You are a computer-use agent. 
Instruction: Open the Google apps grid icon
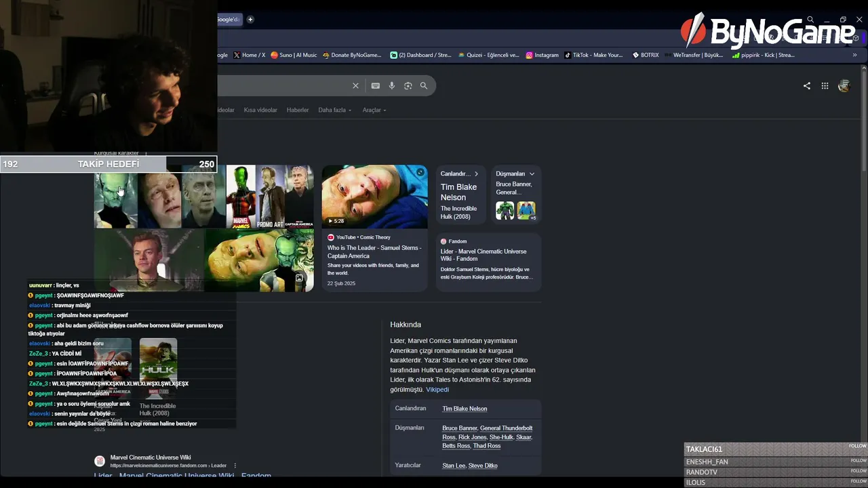point(825,86)
